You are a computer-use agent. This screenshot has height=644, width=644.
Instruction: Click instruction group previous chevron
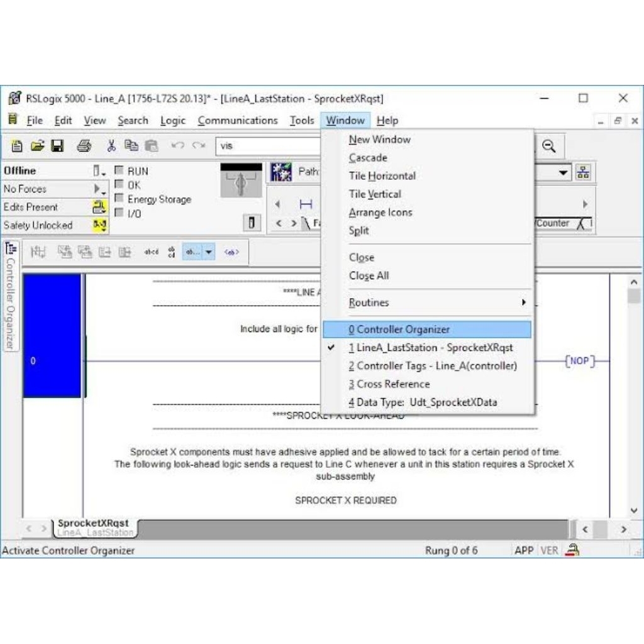coord(279,223)
